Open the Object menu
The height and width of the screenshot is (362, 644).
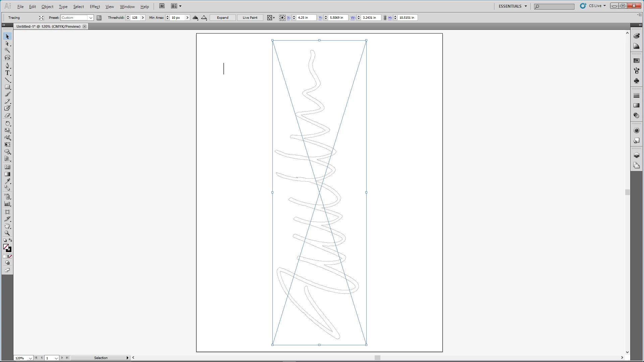click(47, 6)
